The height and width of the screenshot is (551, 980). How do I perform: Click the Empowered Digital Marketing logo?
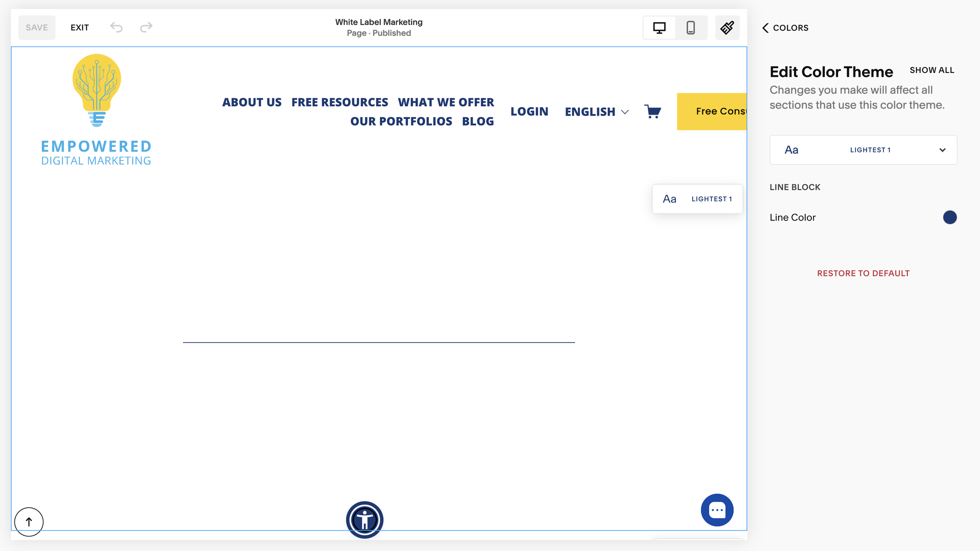click(96, 110)
